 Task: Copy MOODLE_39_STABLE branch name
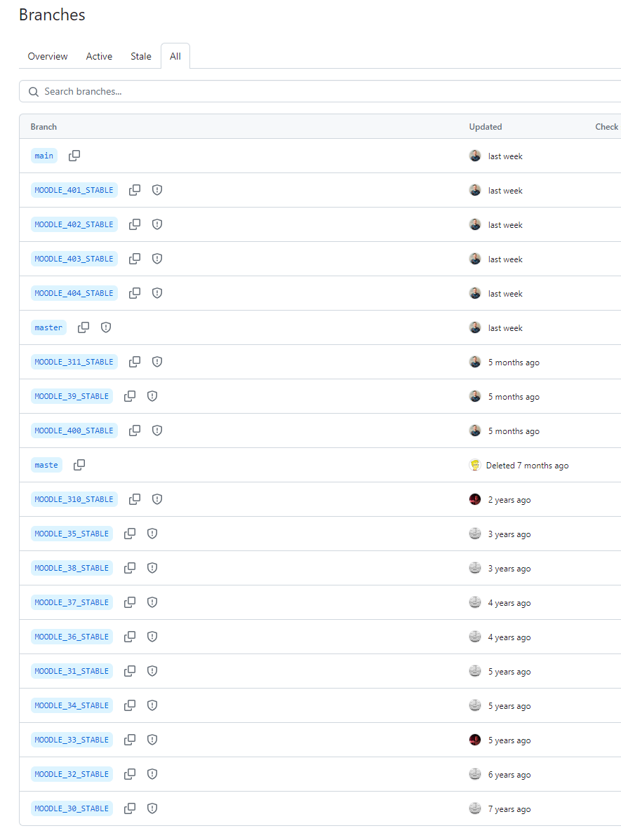click(x=130, y=396)
